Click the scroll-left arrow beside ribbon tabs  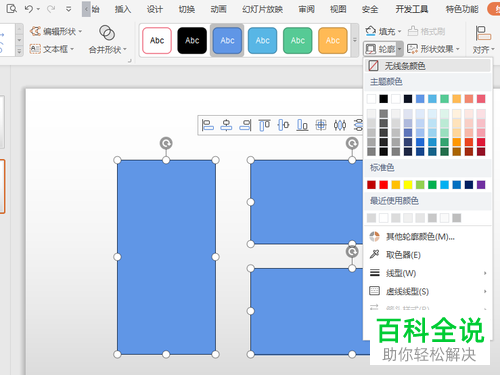tap(86, 9)
